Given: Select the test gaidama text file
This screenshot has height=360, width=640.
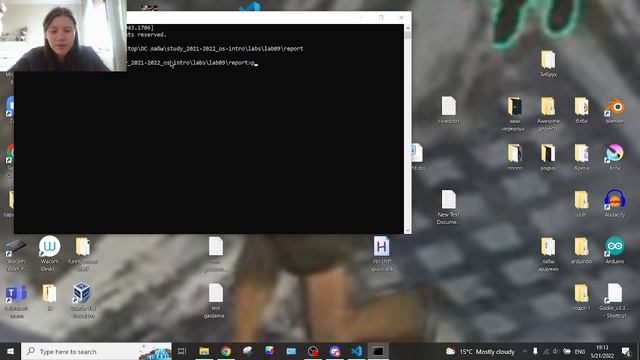Looking at the screenshot, I should pyautogui.click(x=216, y=301).
